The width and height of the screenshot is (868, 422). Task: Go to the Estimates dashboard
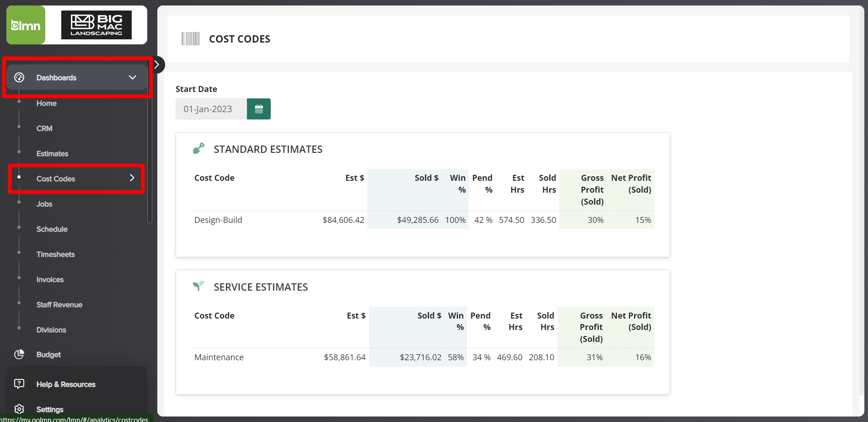pos(52,154)
